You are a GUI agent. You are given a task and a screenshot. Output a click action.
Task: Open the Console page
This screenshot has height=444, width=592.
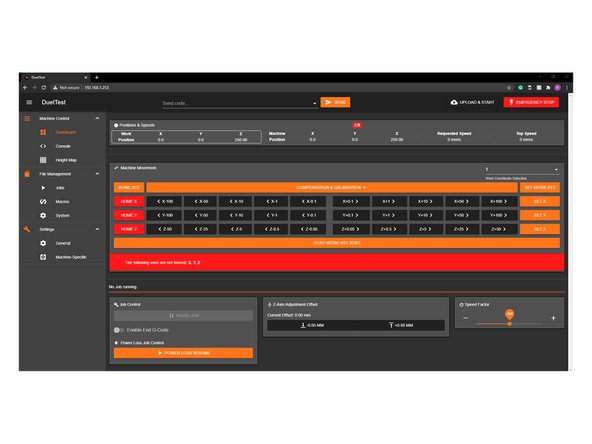tap(63, 146)
